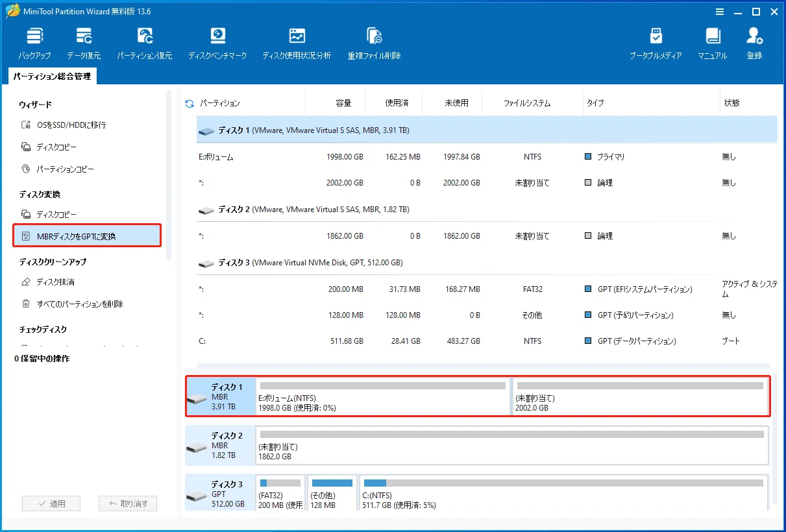
Task: Click the 0 保留中の操作 label
Action: 42,358
